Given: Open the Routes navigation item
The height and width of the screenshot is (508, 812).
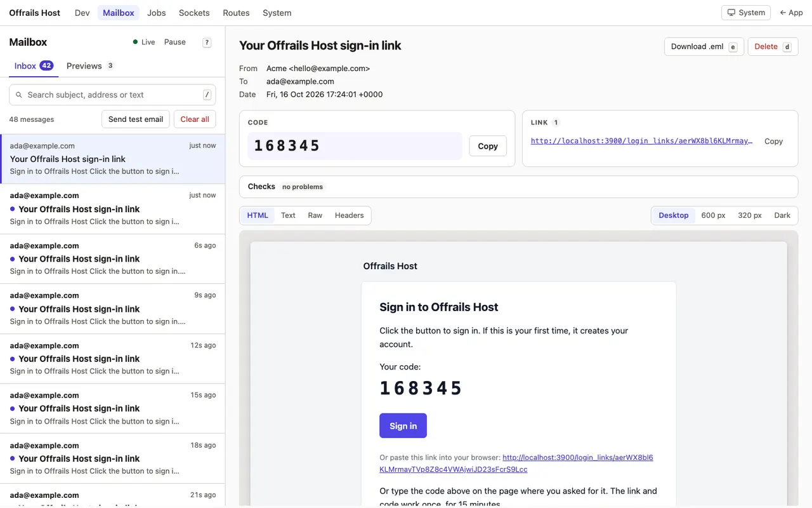Looking at the screenshot, I should 236,13.
